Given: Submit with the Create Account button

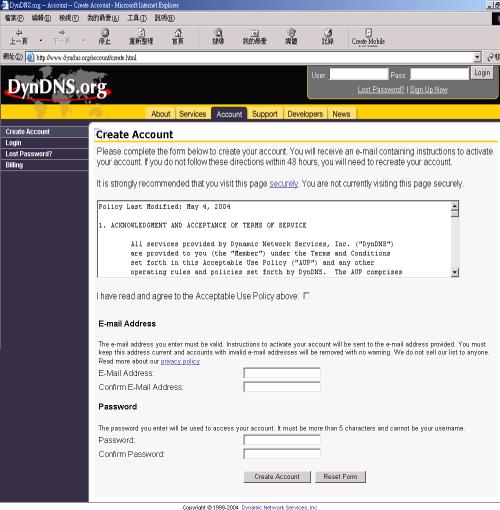Looking at the screenshot, I should pyautogui.click(x=277, y=477).
